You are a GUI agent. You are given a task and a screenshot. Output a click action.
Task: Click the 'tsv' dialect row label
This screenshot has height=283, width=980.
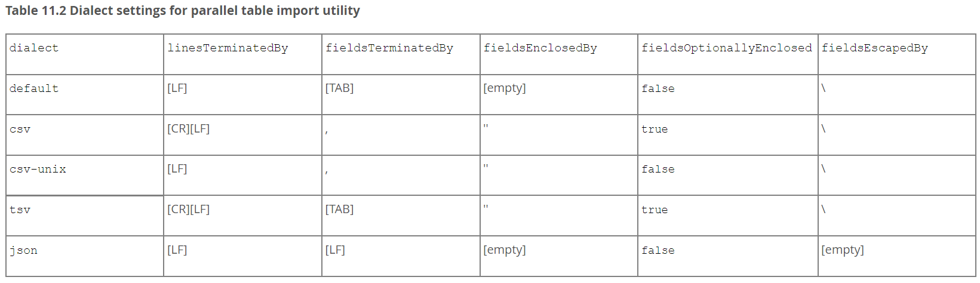pos(20,210)
